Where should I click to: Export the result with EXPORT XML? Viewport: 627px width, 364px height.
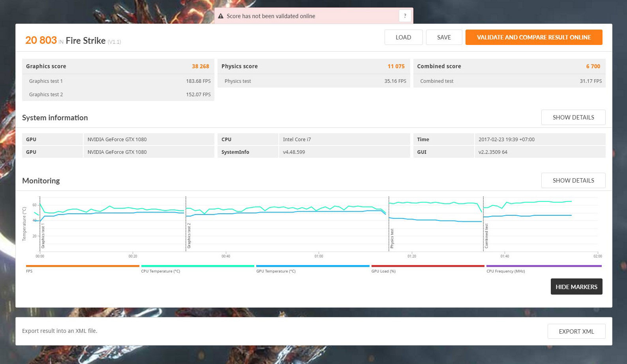pyautogui.click(x=576, y=332)
